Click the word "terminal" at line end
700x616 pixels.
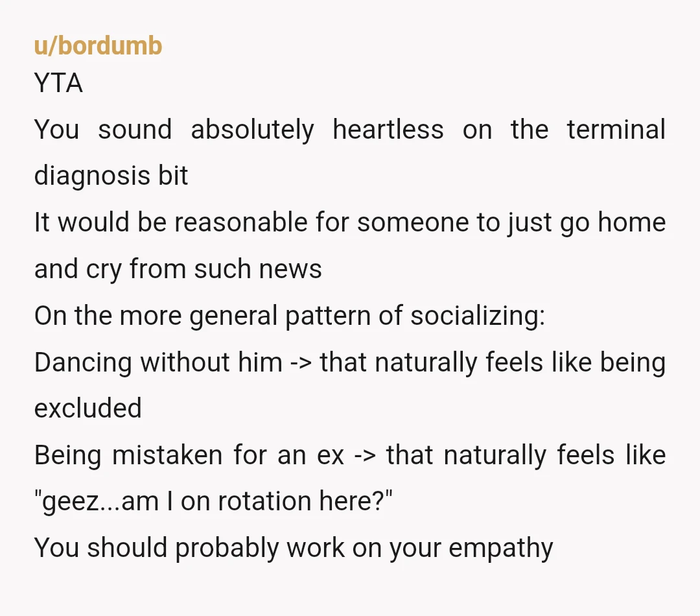616,130
